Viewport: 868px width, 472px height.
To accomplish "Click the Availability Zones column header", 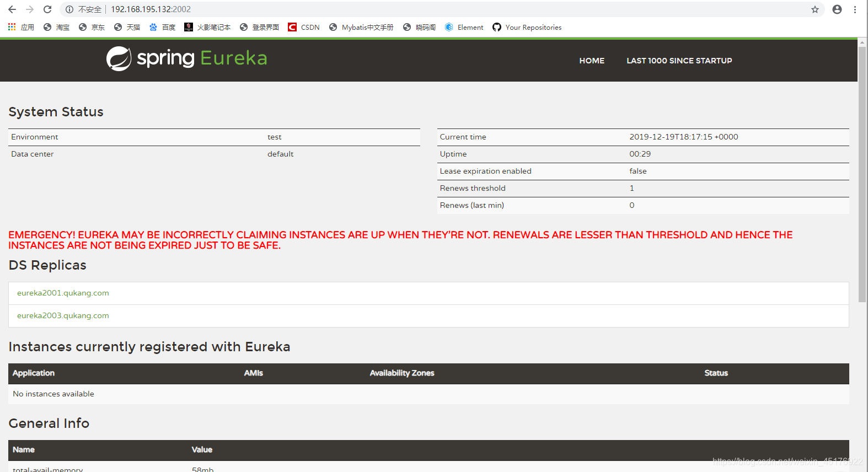I will (402, 373).
